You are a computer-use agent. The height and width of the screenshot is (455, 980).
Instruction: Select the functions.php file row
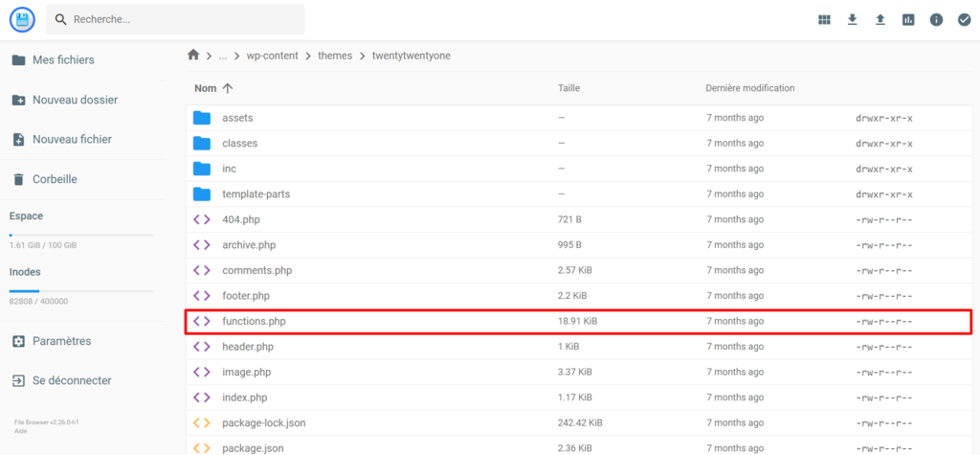579,321
